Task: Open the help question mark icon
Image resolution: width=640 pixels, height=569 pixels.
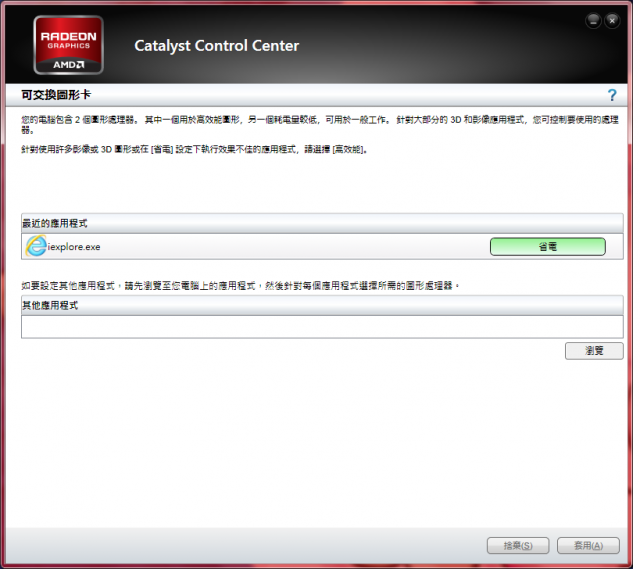Action: [612, 95]
